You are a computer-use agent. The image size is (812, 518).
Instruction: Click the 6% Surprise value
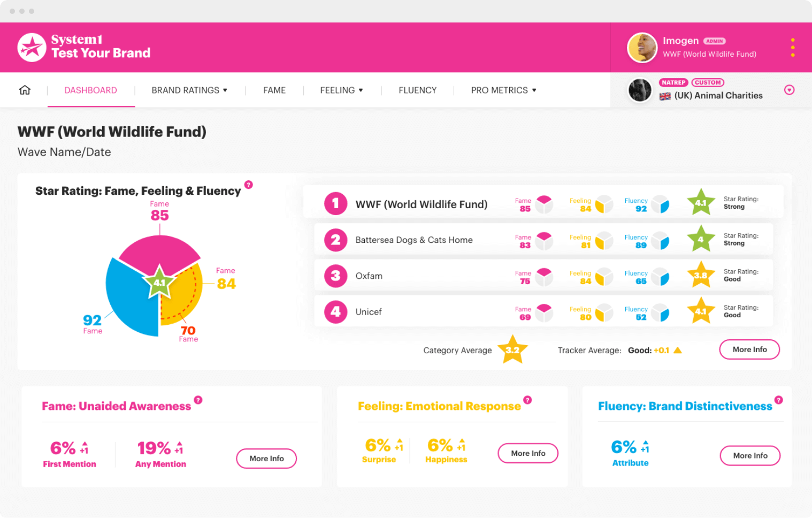pyautogui.click(x=378, y=445)
